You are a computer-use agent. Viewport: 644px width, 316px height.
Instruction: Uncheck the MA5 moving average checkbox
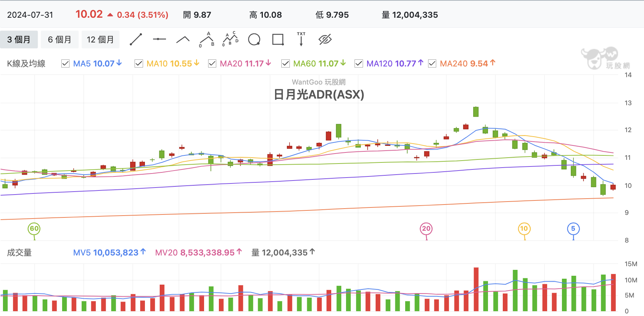[65, 63]
